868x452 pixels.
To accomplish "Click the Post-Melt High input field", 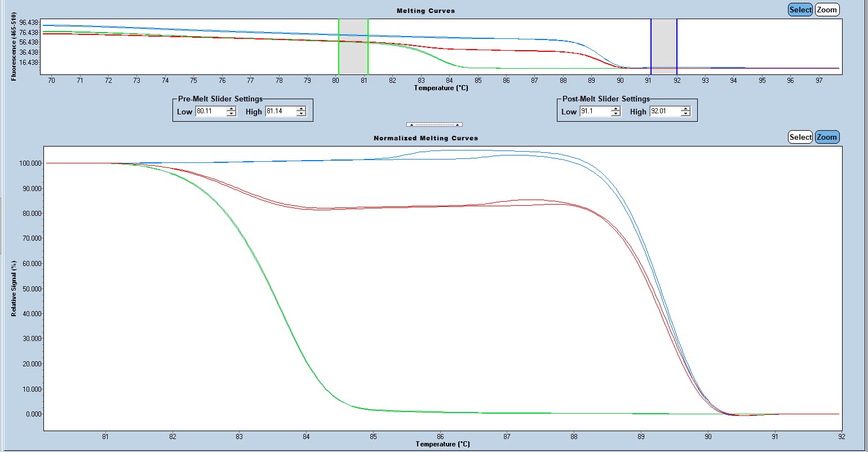I will [x=664, y=112].
